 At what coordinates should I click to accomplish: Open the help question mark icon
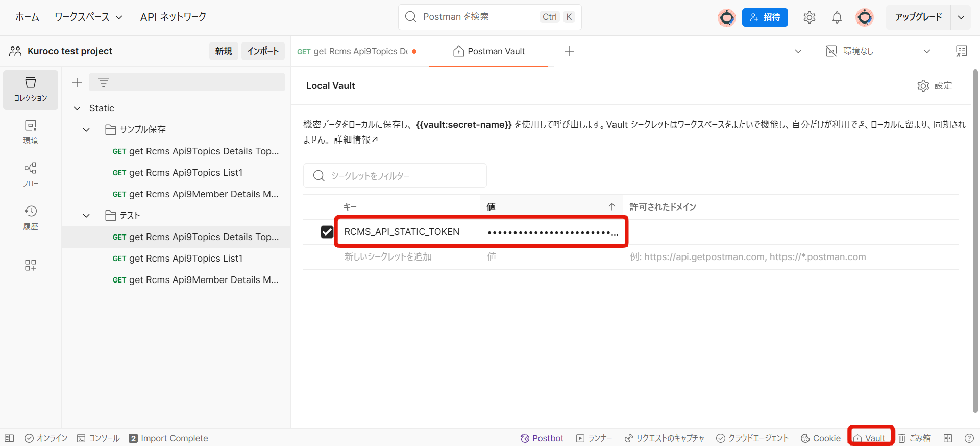click(969, 438)
